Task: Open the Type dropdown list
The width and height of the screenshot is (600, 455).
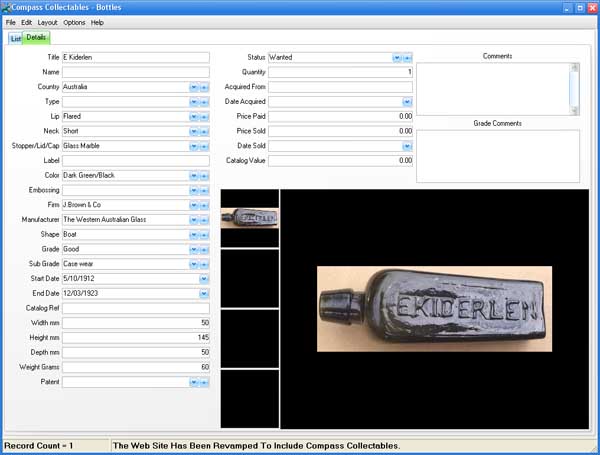Action: coord(194,102)
